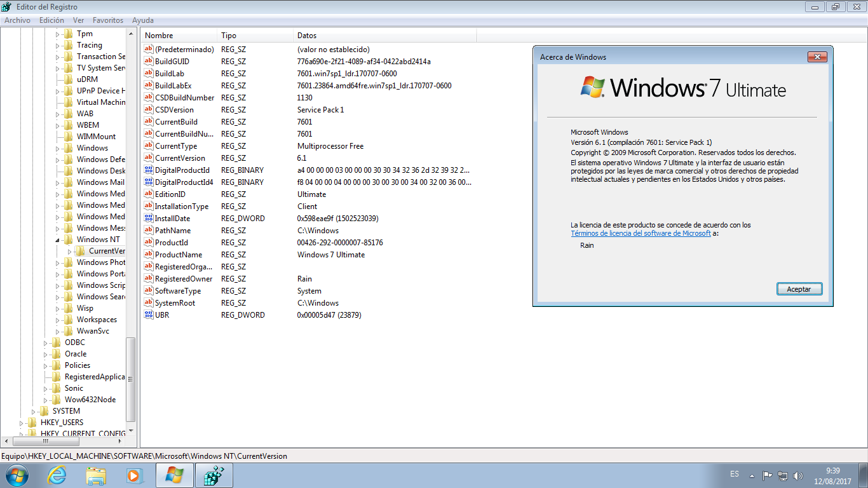Click the ES language indicator
868x488 pixels.
pyautogui.click(x=735, y=475)
